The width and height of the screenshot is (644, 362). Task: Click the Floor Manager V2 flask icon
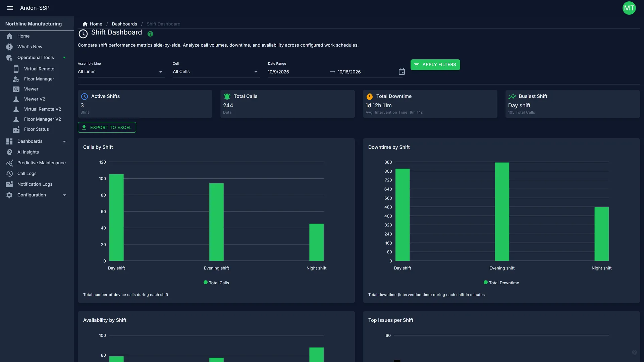coord(16,119)
